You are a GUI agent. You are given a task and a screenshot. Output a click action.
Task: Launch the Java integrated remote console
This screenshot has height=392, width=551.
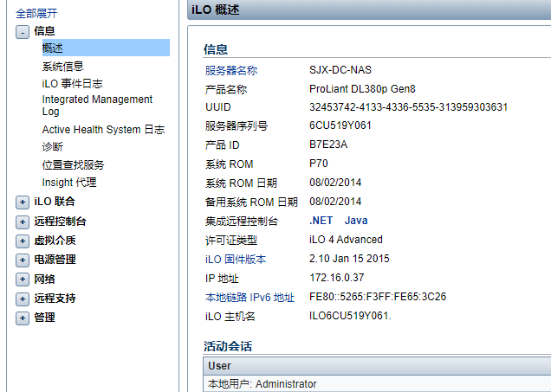pos(356,222)
